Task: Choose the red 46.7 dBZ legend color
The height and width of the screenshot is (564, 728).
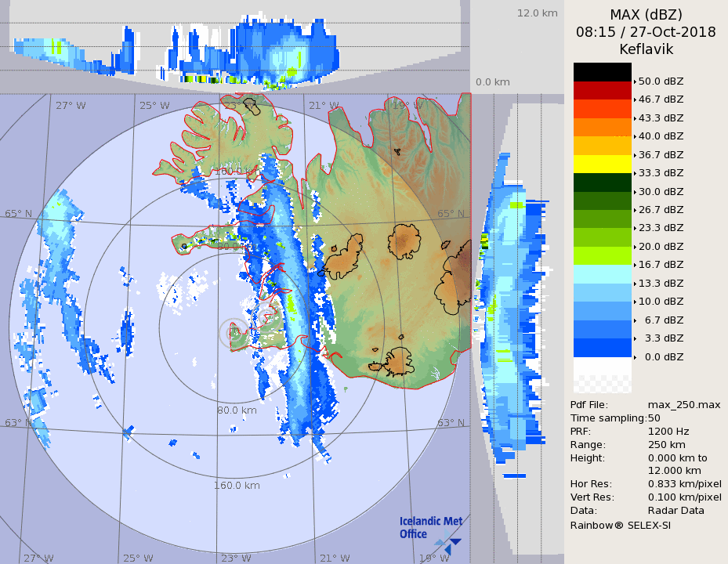Action: pos(602,90)
